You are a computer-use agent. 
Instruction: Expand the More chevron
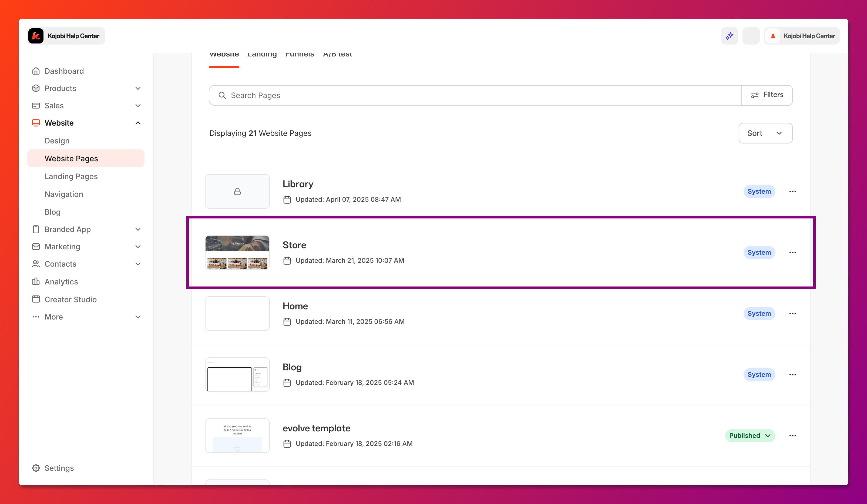[x=138, y=317]
